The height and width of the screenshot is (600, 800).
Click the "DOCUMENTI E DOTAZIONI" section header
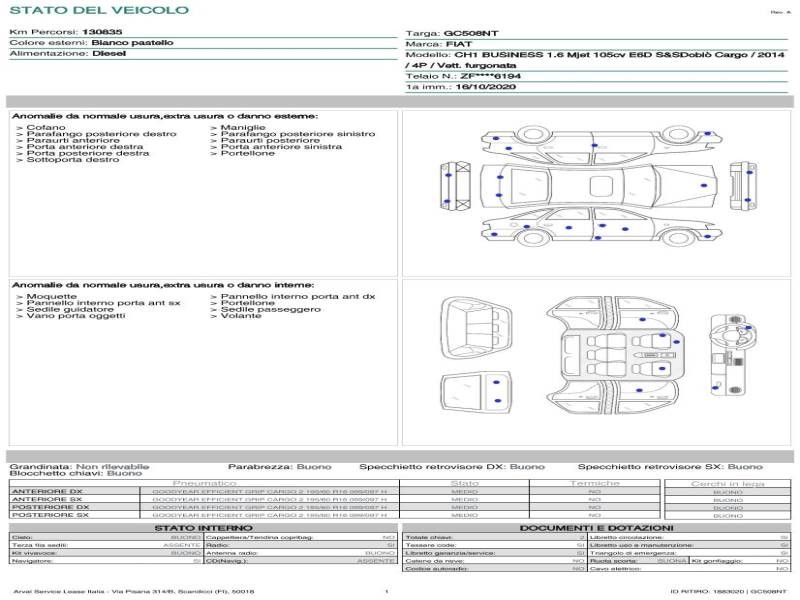tap(597, 528)
